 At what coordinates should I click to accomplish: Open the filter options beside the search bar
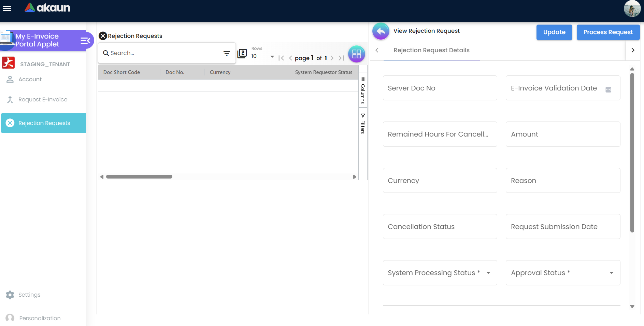point(227,53)
